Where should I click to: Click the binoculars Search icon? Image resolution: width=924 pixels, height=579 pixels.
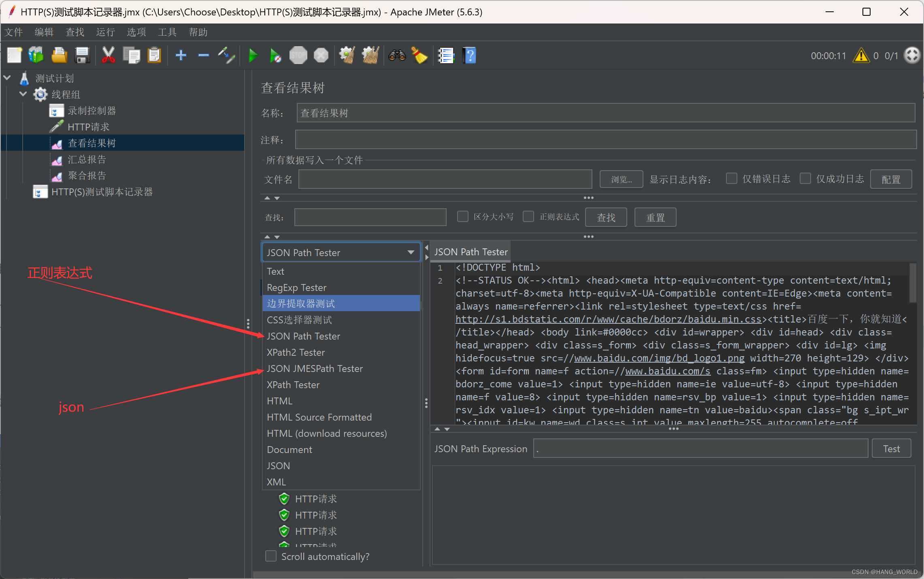397,56
